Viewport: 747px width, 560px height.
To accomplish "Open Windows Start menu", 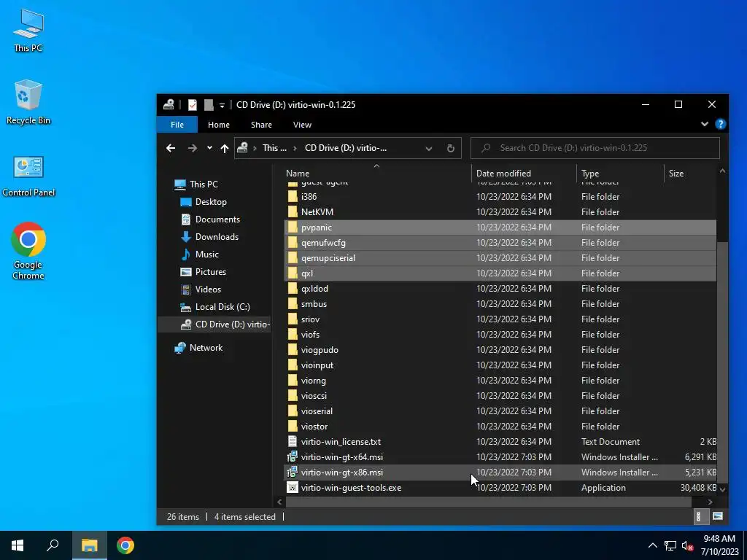I will click(x=18, y=545).
